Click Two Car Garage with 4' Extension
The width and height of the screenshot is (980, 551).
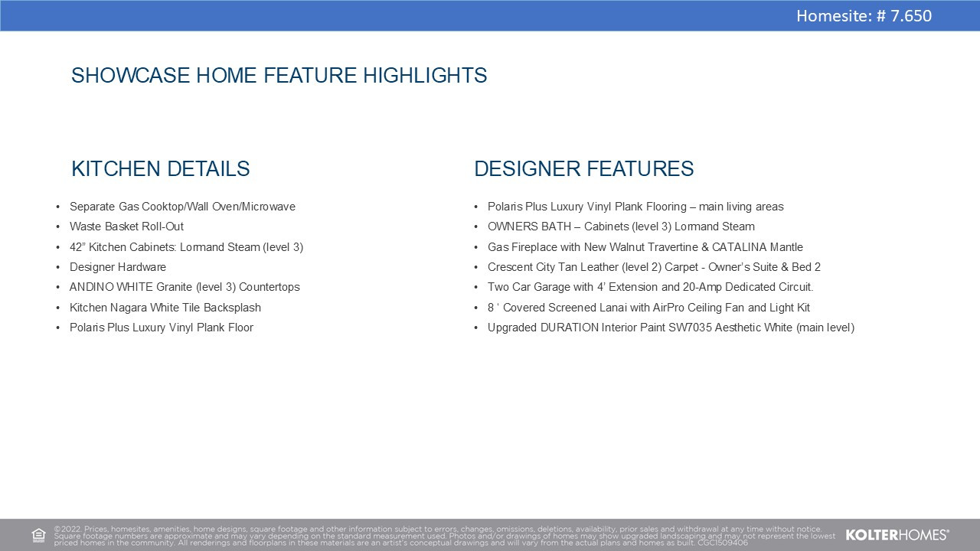coord(650,287)
